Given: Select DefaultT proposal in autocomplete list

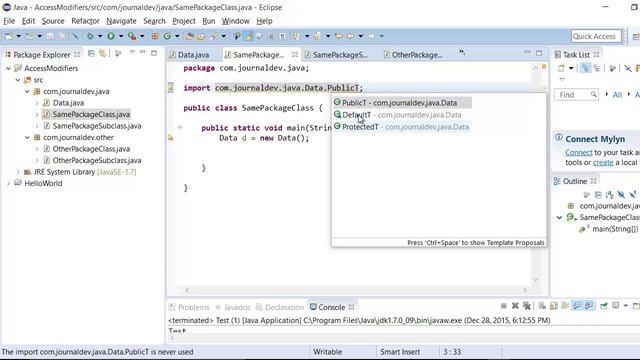Looking at the screenshot, I should (x=402, y=115).
